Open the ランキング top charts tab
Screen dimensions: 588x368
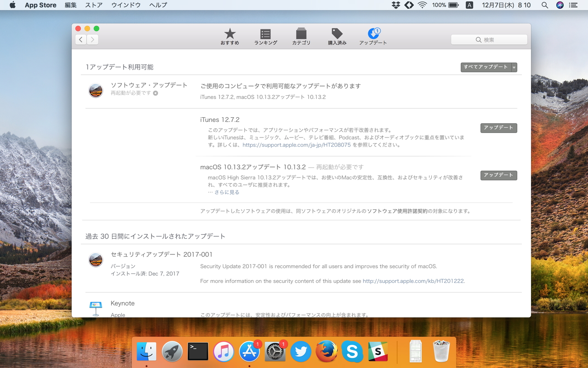[x=266, y=37]
